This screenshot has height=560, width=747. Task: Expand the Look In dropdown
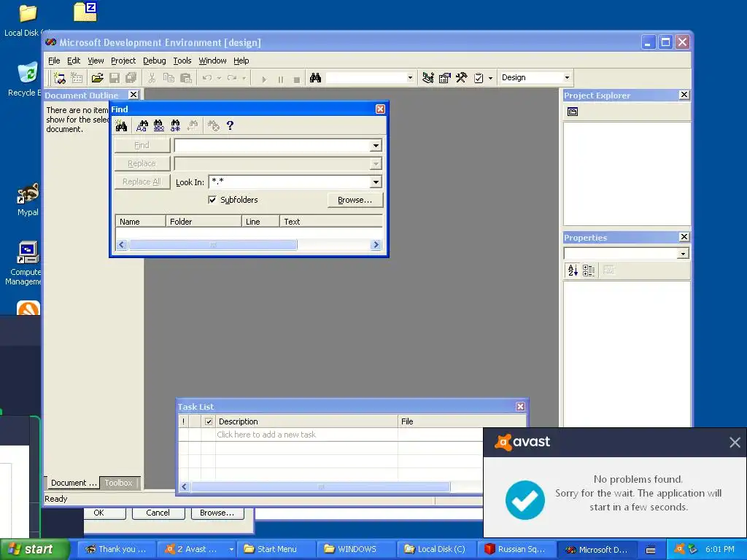click(x=376, y=182)
